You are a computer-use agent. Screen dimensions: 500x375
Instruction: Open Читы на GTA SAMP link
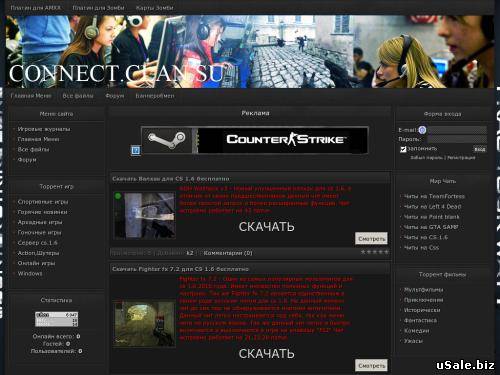tap(431, 227)
